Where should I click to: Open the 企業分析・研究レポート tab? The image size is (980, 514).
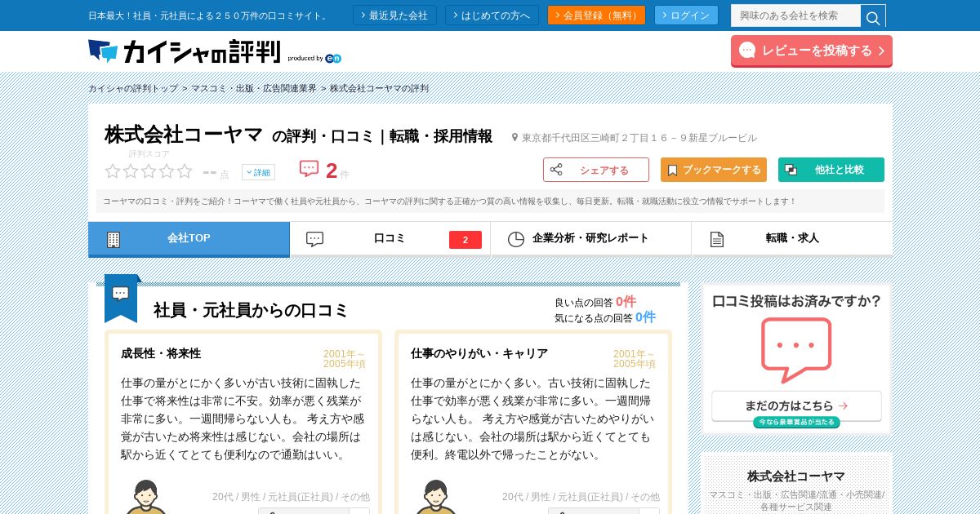[590, 239]
